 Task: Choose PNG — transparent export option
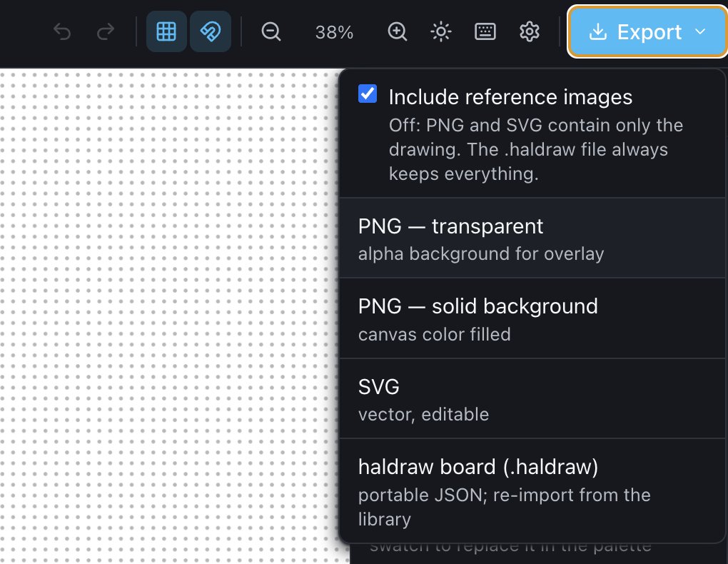point(532,238)
